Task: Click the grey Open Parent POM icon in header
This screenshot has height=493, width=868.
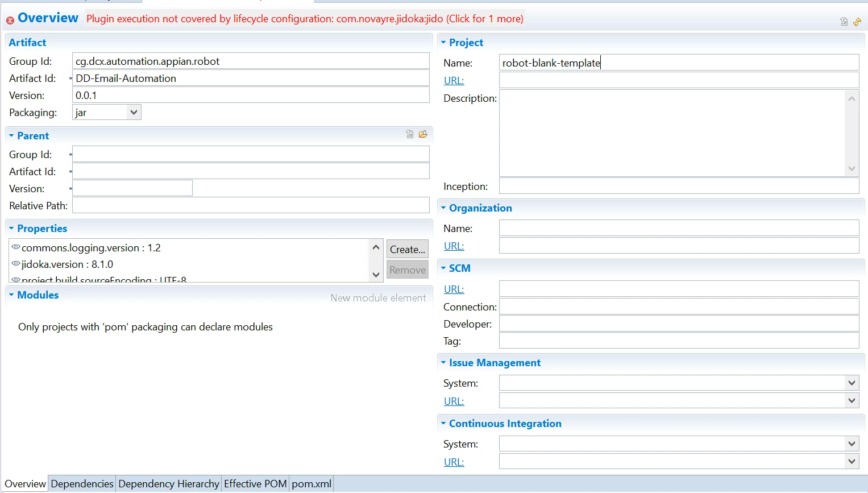Action: coord(844,22)
